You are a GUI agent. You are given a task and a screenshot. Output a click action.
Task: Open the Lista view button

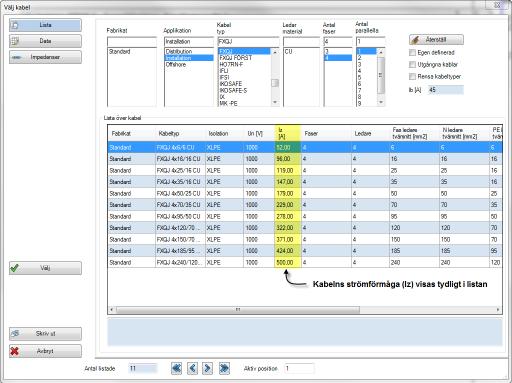(45, 25)
